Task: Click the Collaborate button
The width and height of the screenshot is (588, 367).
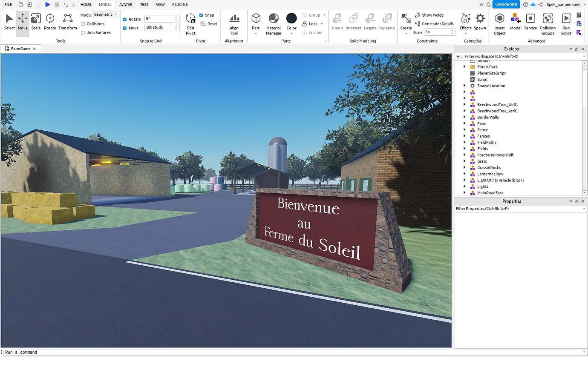Action: coord(506,4)
